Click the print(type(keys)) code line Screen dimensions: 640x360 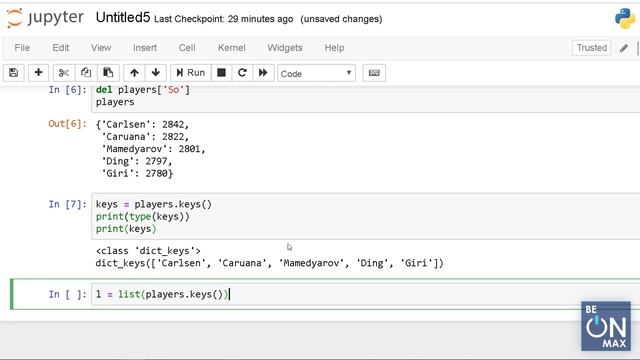click(143, 216)
